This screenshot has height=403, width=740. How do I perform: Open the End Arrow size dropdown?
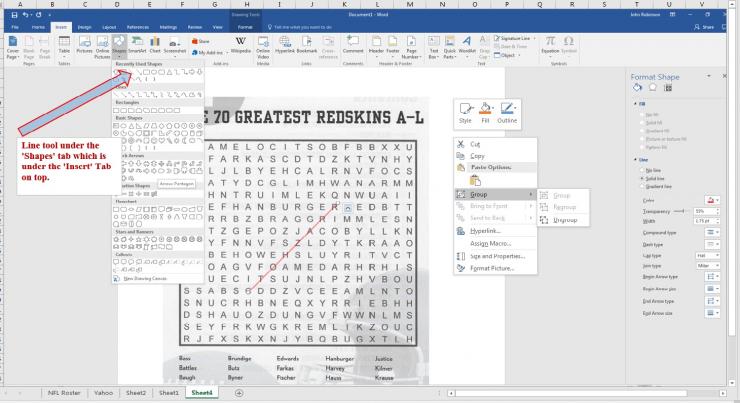pos(713,312)
